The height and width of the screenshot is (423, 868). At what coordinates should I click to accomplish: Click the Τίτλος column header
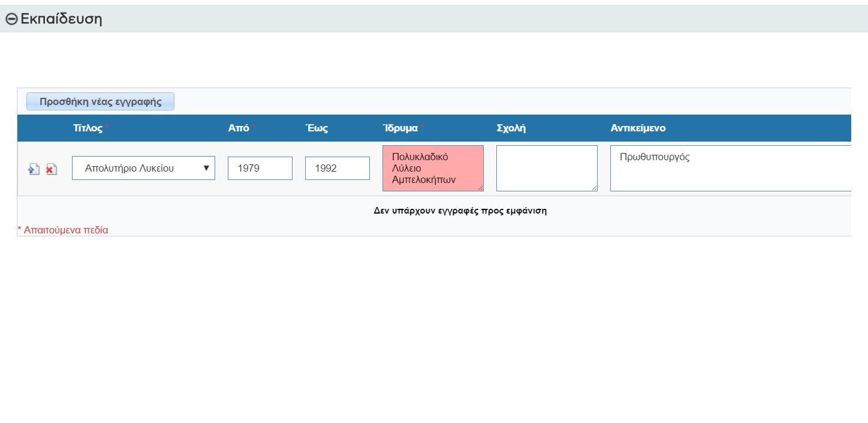point(88,128)
